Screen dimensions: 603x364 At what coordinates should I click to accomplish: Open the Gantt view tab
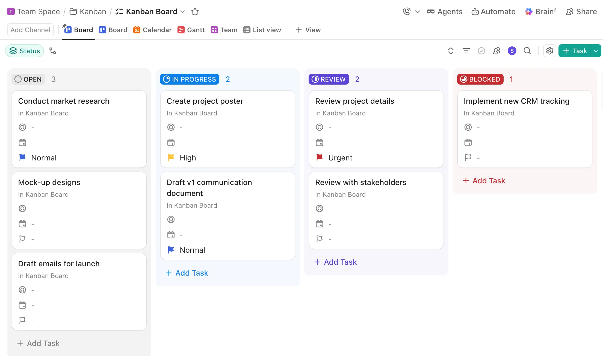point(191,30)
